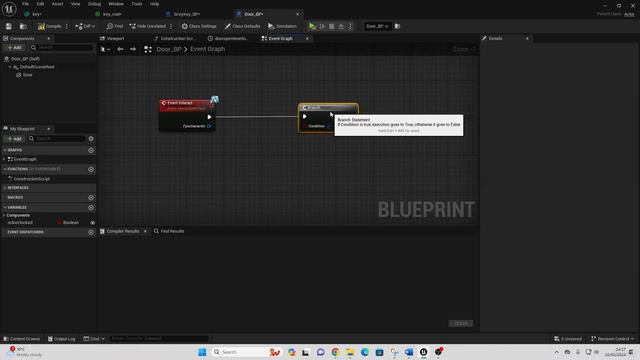The width and height of the screenshot is (640, 360).
Task: Close the Compiler Results tab
Action: (145, 231)
